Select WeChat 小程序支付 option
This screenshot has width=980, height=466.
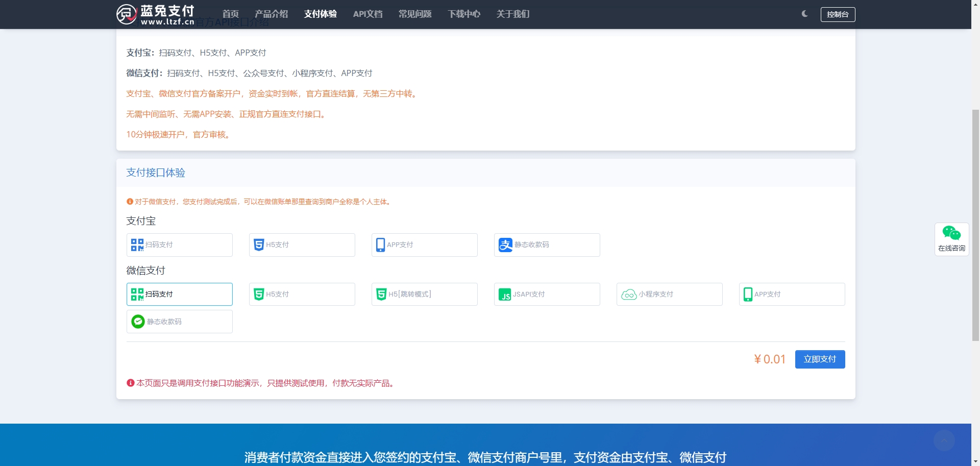(x=669, y=294)
